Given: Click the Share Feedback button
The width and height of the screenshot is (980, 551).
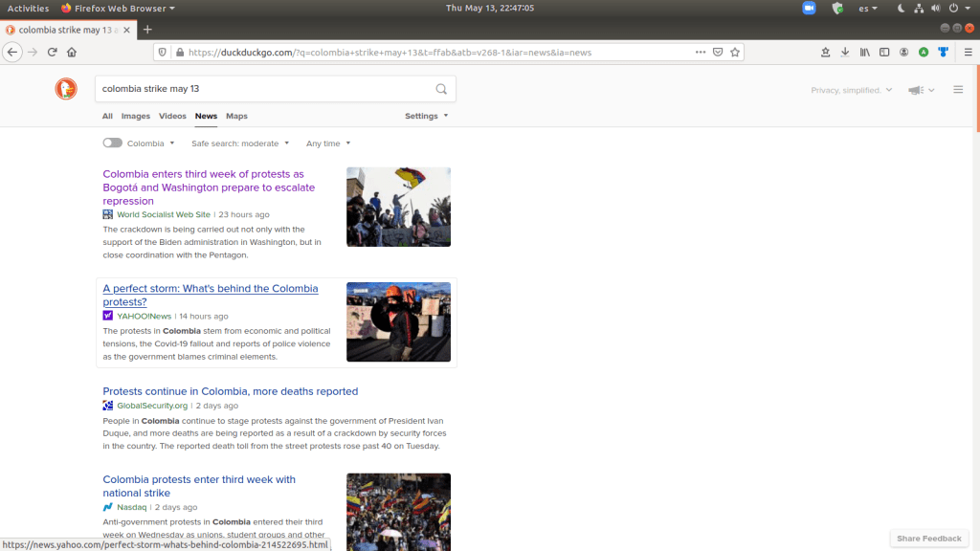Looking at the screenshot, I should point(929,539).
